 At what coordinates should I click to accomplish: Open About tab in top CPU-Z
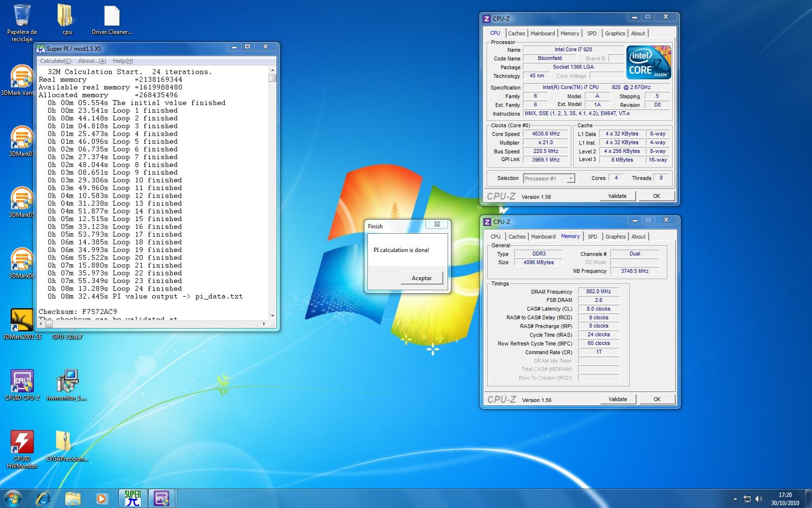click(x=638, y=34)
